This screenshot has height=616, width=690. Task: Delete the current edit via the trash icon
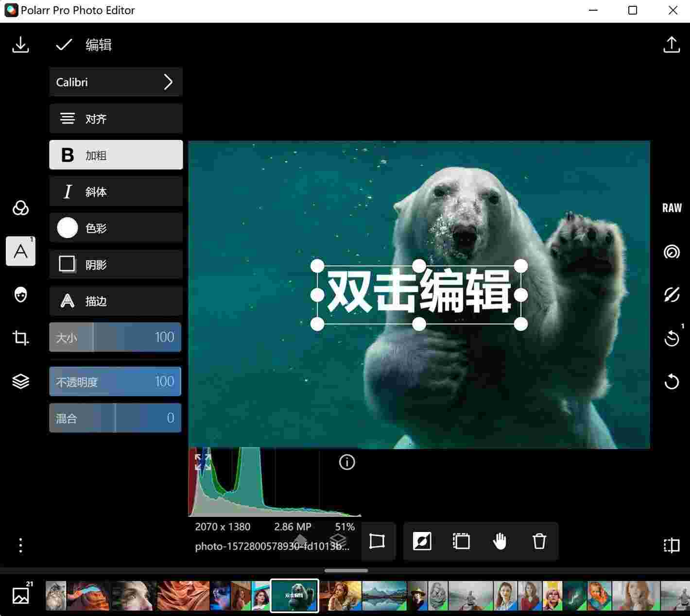pos(539,541)
